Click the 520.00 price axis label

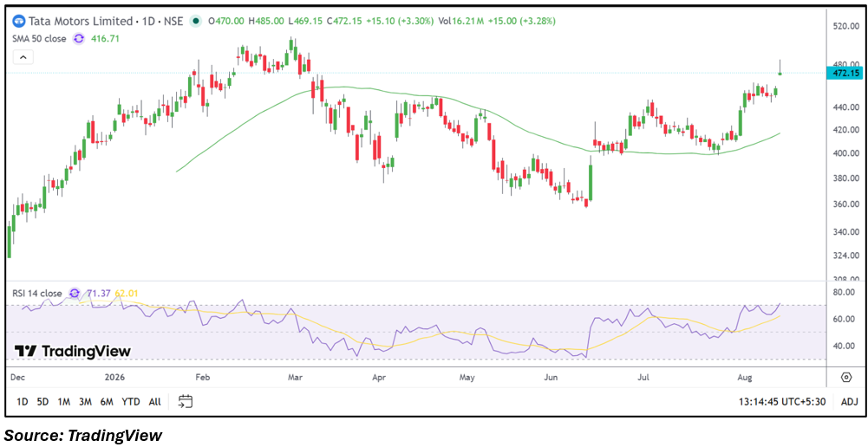click(845, 26)
